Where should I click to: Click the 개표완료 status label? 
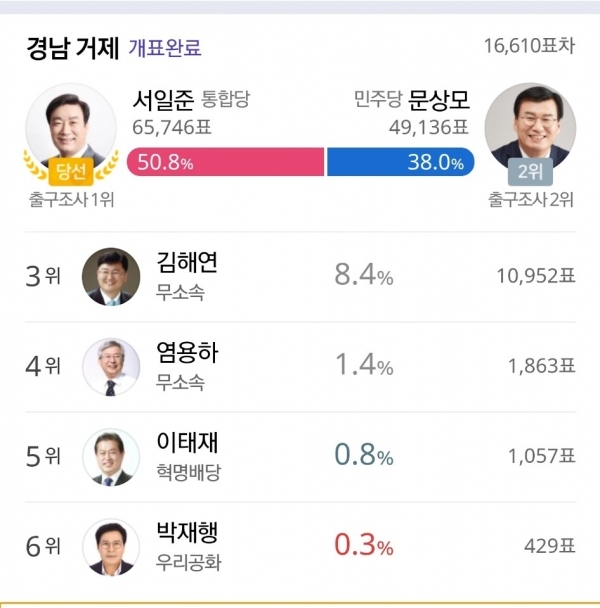[165, 48]
